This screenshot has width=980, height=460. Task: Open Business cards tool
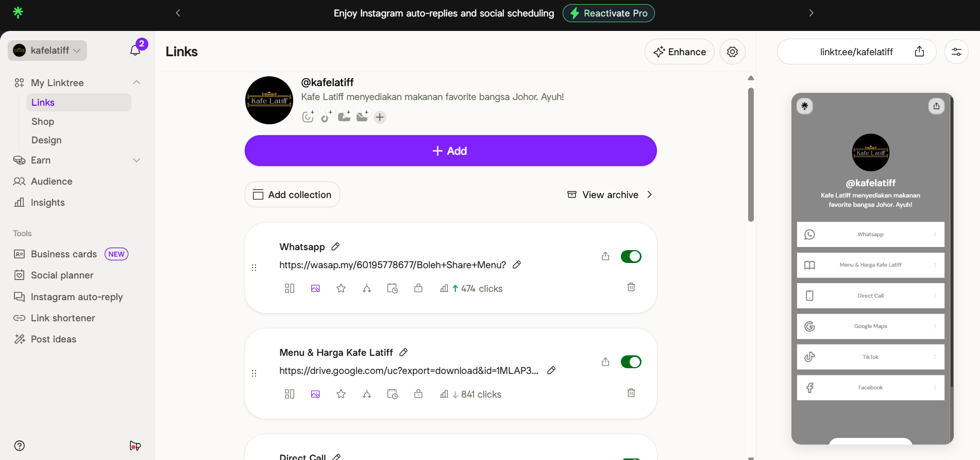pyautogui.click(x=63, y=254)
